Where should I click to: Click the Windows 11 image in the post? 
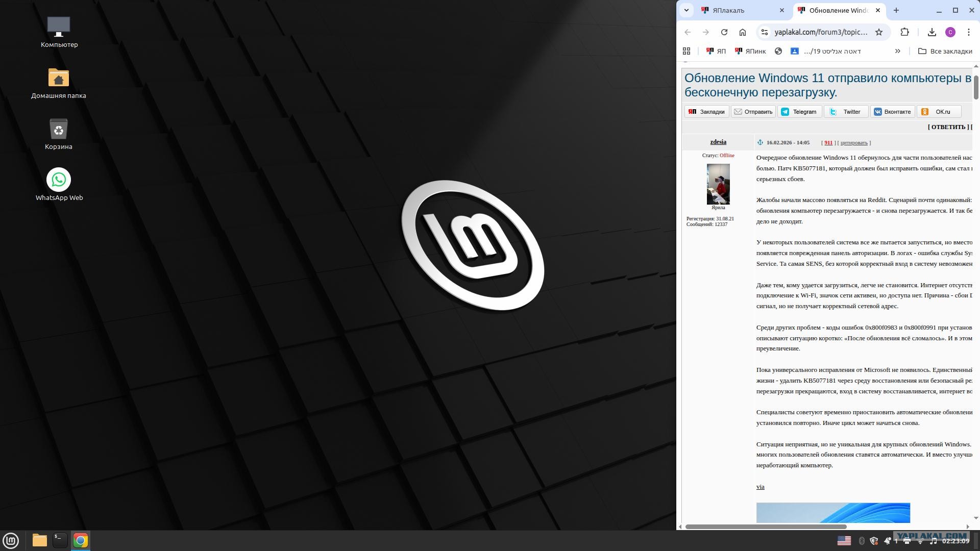(833, 513)
